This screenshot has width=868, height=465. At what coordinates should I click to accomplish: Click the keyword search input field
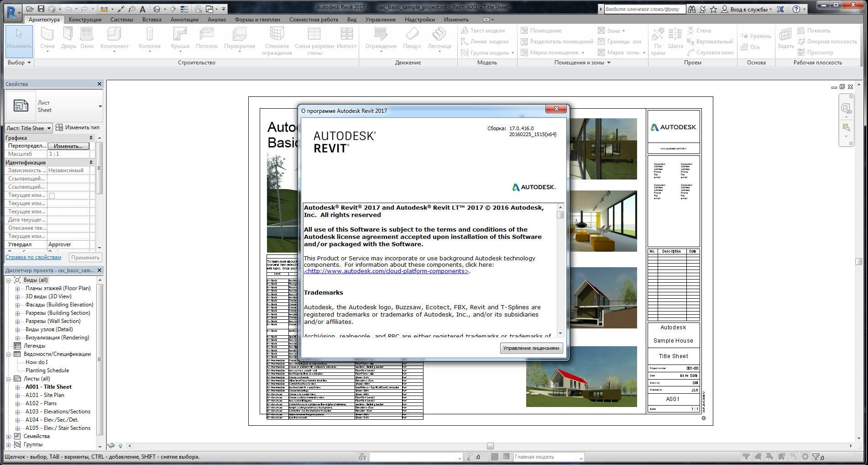tap(644, 9)
